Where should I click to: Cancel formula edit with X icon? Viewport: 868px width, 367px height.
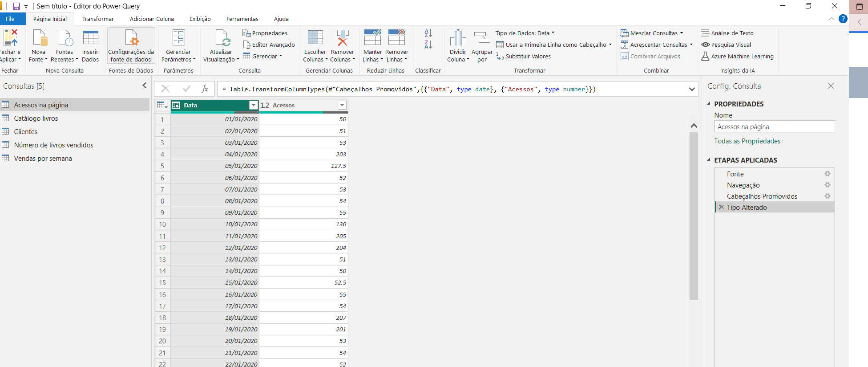[166, 89]
